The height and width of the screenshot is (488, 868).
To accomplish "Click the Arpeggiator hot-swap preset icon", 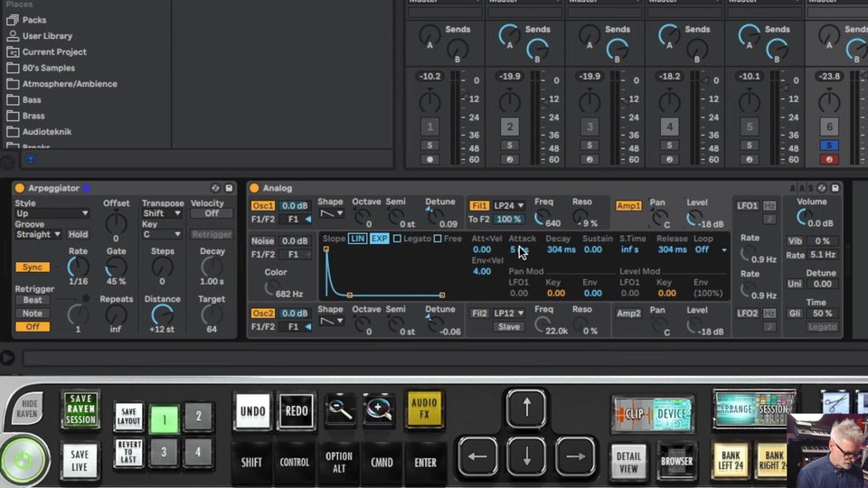I will pos(215,188).
